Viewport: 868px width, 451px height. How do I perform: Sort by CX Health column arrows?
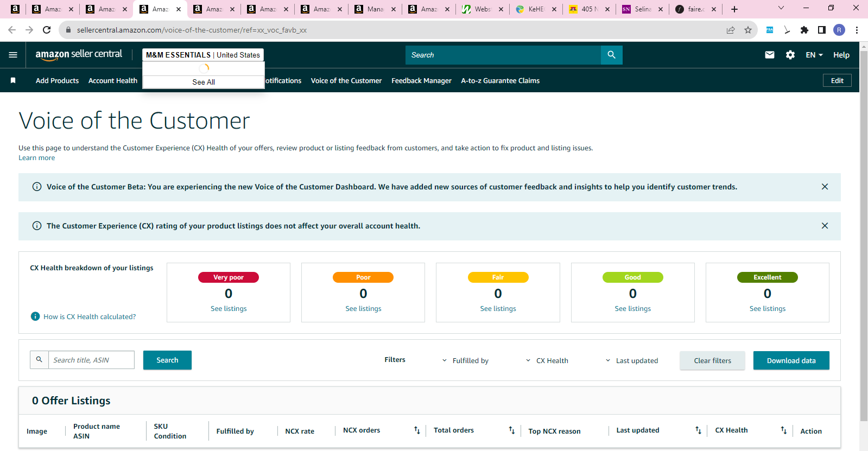coord(783,430)
